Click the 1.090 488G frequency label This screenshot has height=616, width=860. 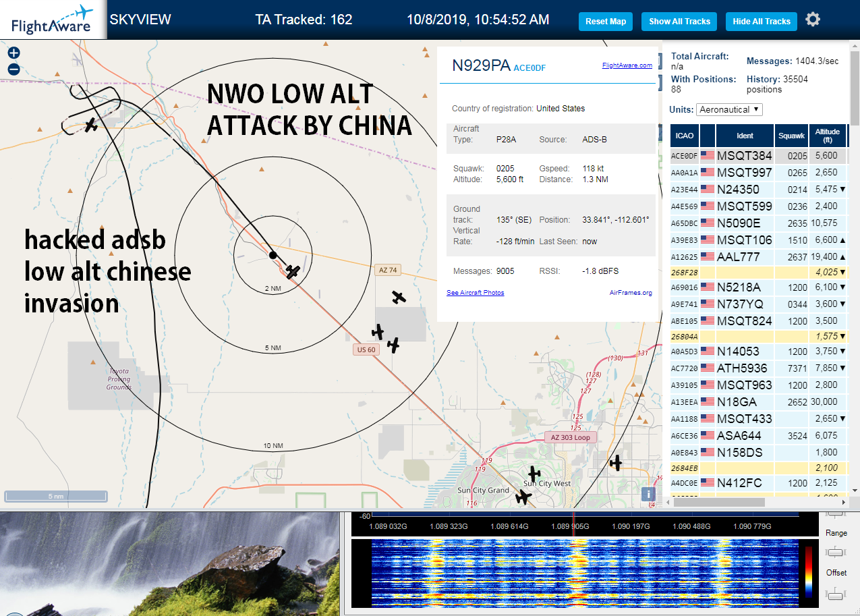[691, 526]
